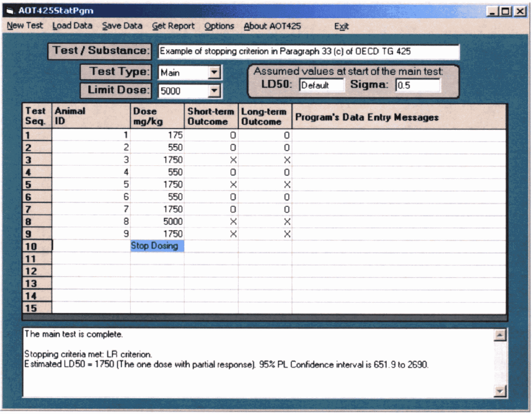Maximize the AOT425StatPgm window

pyautogui.click(x=505, y=12)
